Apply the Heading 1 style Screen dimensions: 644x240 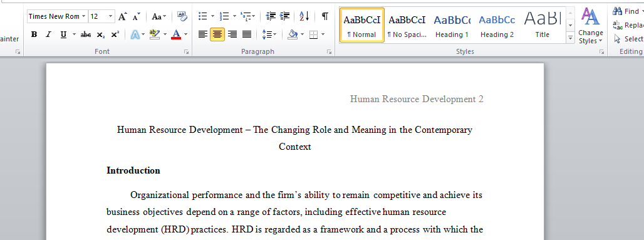pyautogui.click(x=452, y=25)
